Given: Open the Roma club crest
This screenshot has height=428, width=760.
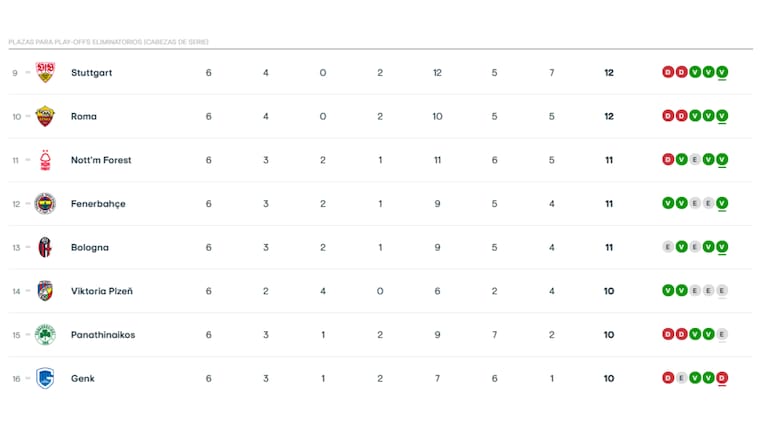Looking at the screenshot, I should (45, 116).
